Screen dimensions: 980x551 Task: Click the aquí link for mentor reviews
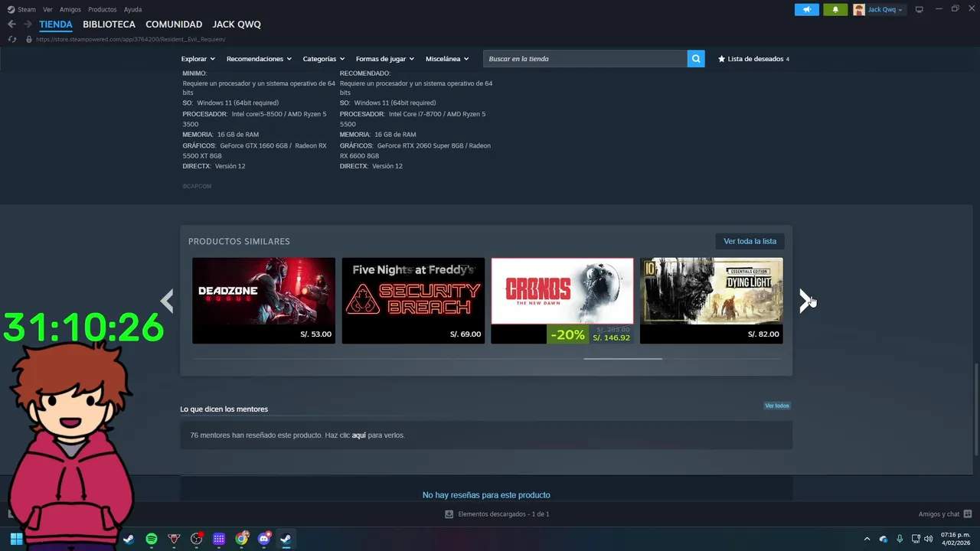tap(358, 435)
